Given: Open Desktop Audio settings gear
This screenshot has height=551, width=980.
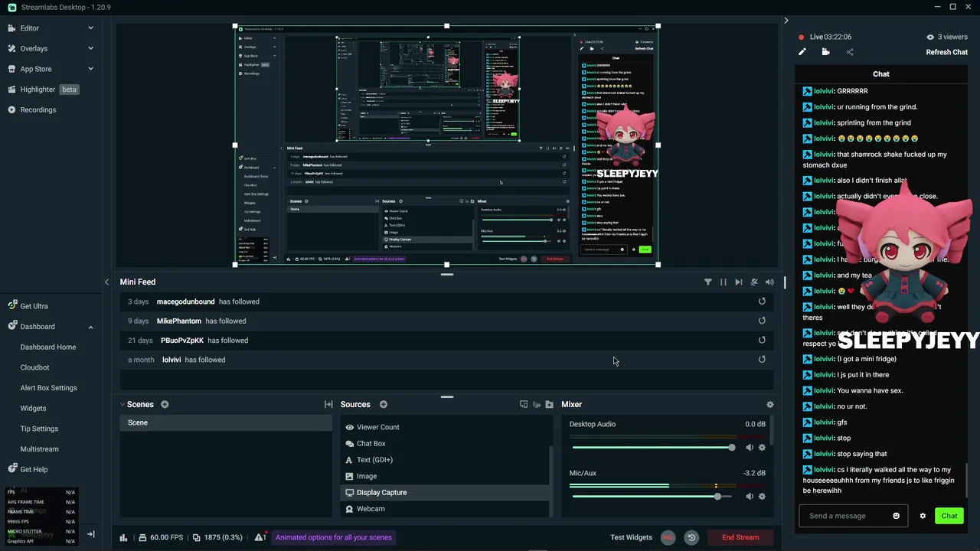Looking at the screenshot, I should (x=762, y=448).
